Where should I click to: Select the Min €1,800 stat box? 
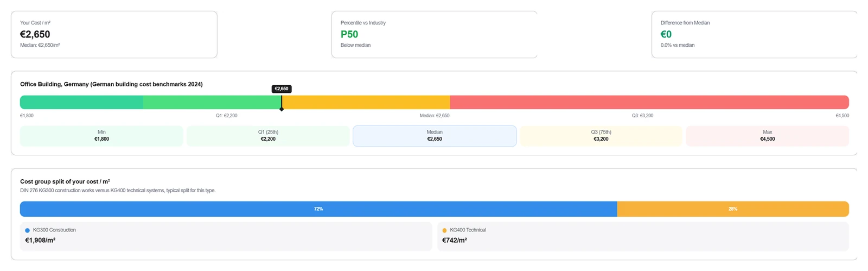click(101, 136)
